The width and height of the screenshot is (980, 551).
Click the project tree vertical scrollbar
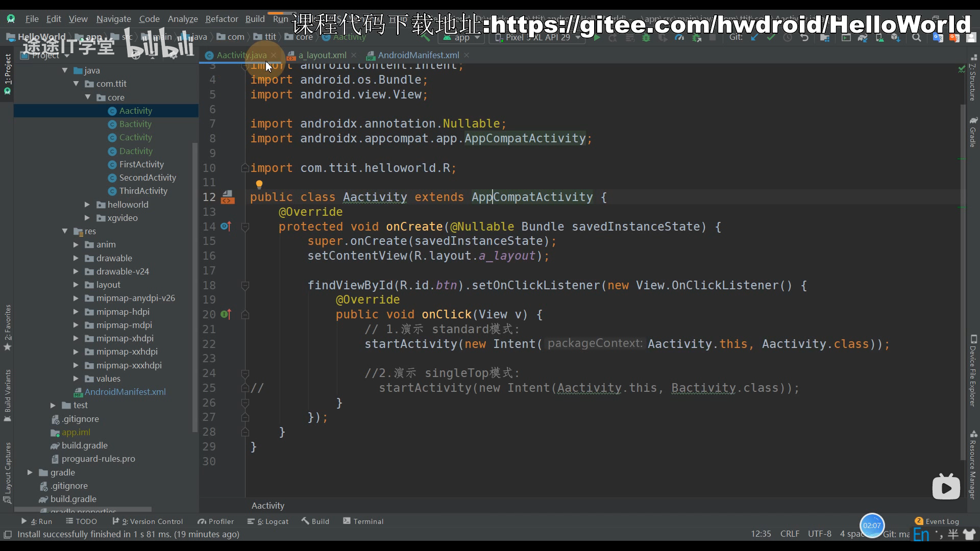coord(194,287)
